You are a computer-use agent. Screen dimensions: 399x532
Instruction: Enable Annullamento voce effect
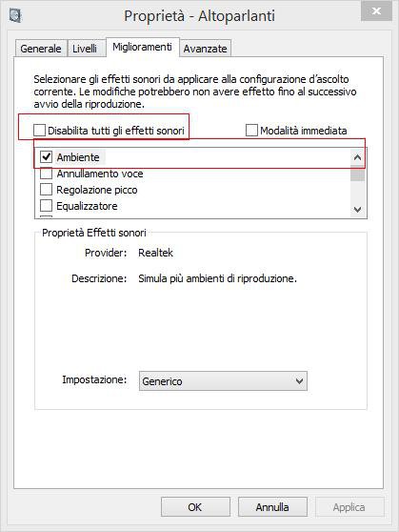pyautogui.click(x=46, y=174)
